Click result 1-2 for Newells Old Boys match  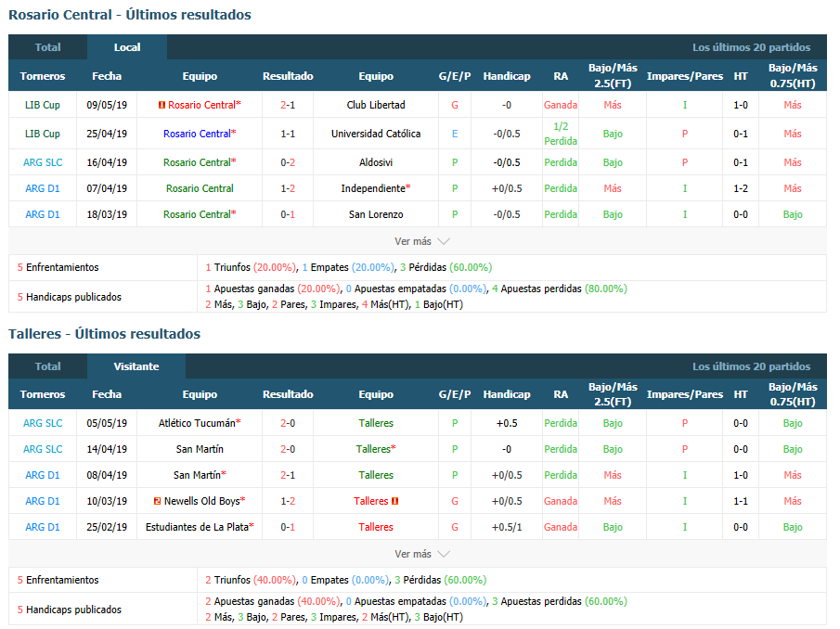pyautogui.click(x=288, y=502)
